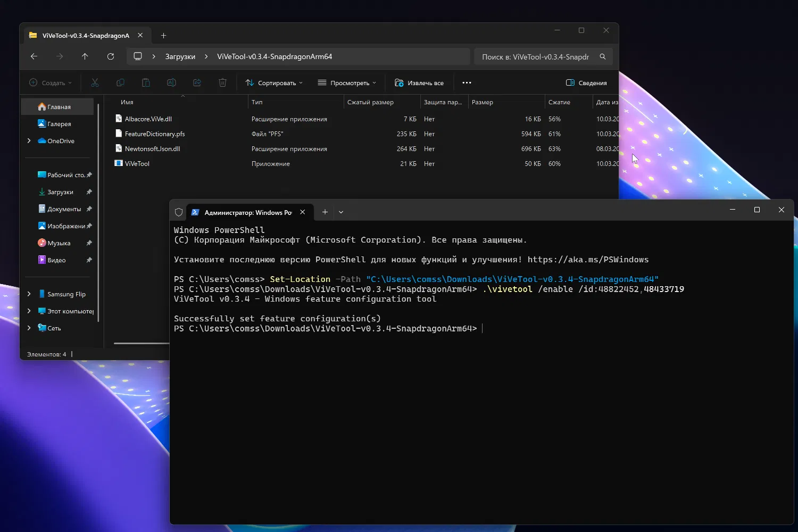798x532 pixels.
Task: Click the chevron before Загрузки in address bar
Action: (154, 56)
